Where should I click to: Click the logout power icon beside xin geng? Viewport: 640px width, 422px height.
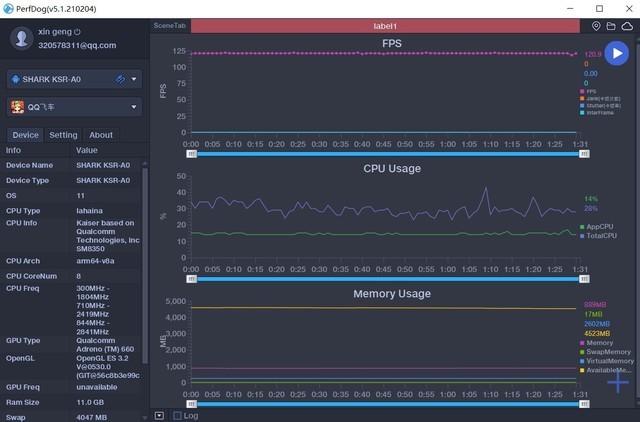[x=77, y=32]
